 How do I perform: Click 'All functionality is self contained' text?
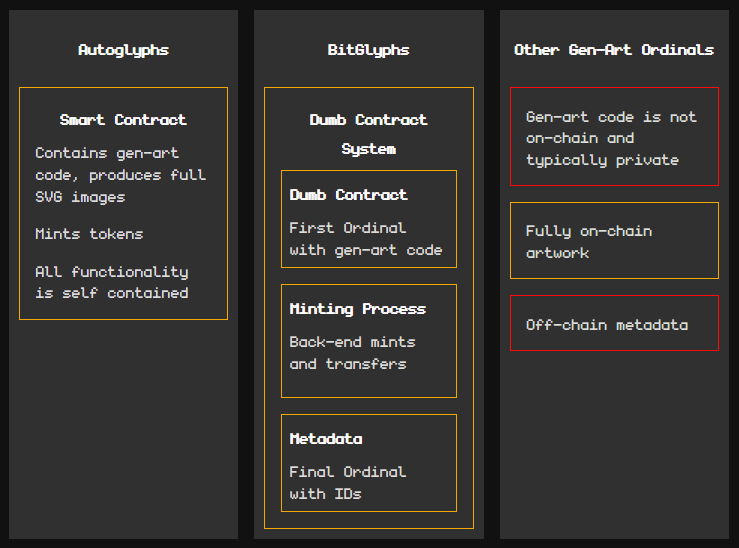(x=112, y=282)
